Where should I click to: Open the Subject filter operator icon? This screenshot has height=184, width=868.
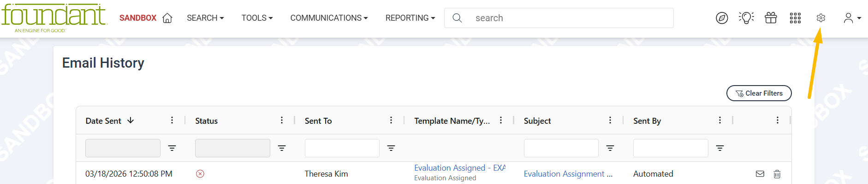click(x=610, y=148)
